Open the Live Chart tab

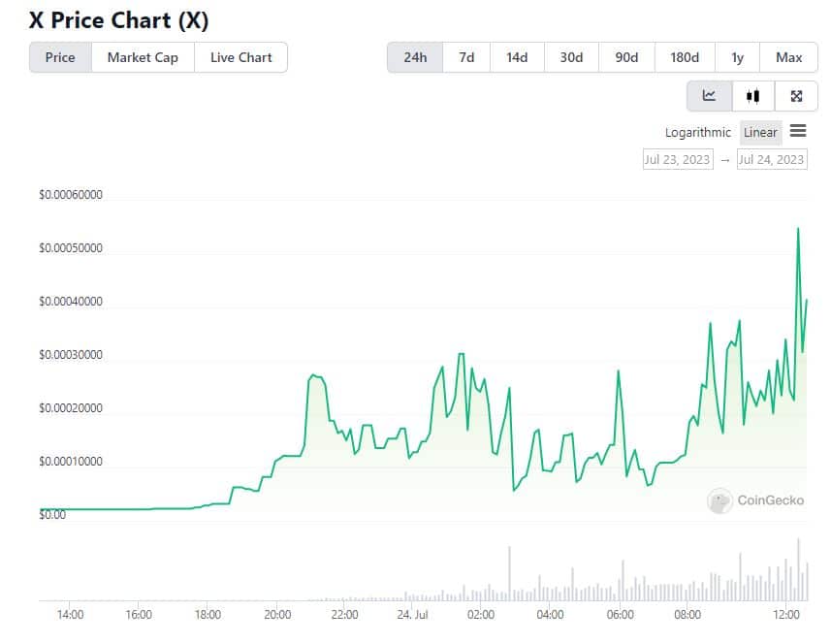240,57
